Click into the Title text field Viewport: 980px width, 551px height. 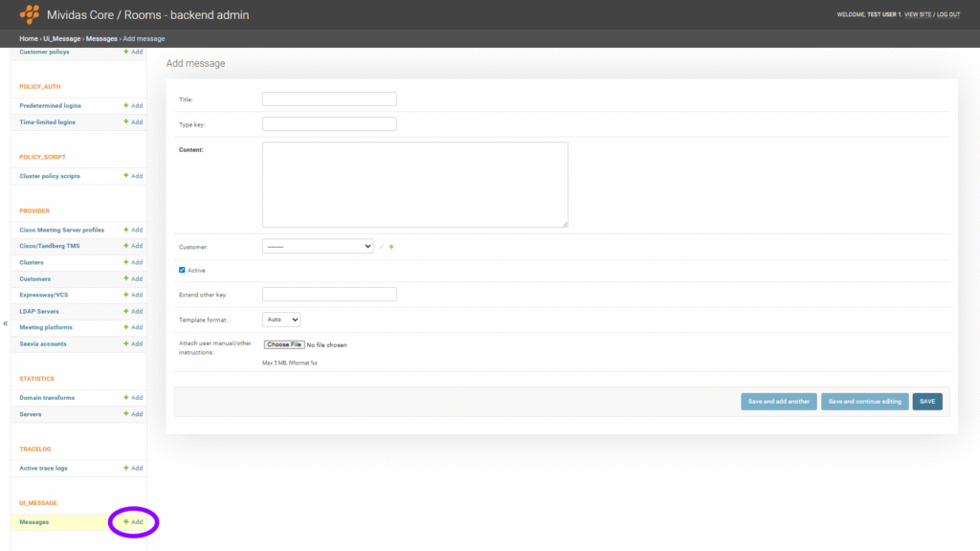(329, 99)
